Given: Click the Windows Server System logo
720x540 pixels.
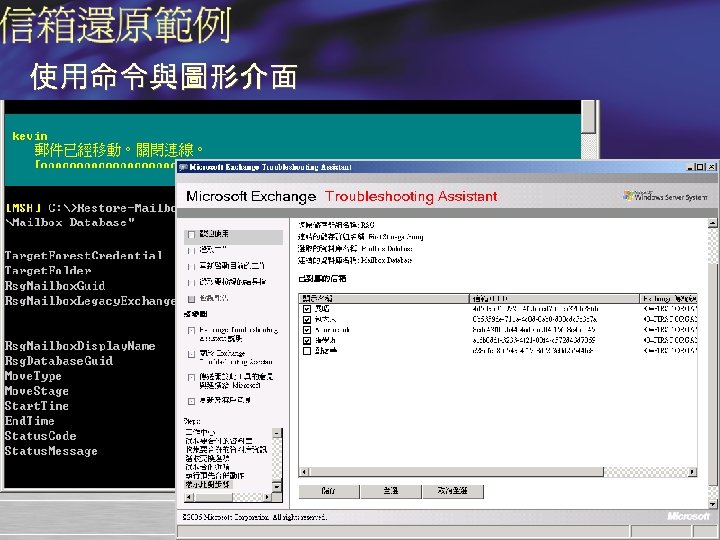Looking at the screenshot, I should point(665,196).
